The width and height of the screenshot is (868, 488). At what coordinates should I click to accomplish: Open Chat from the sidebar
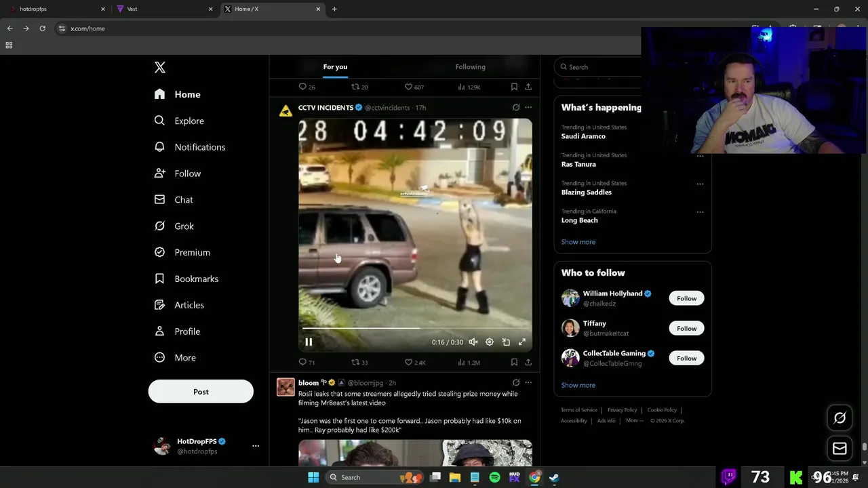[174, 200]
